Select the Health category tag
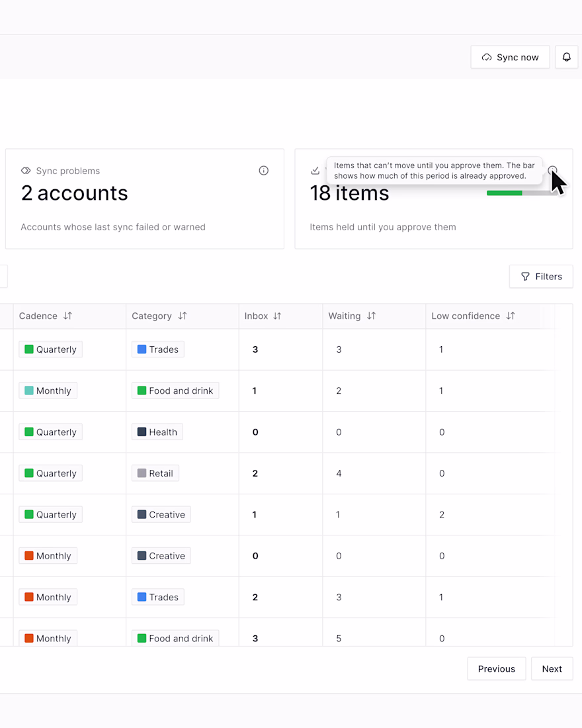Screen dimensions: 582x728 point(157,432)
